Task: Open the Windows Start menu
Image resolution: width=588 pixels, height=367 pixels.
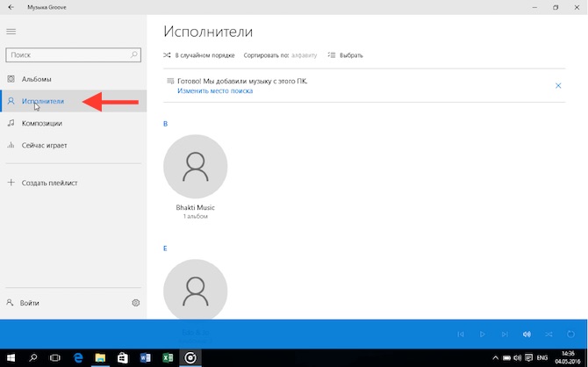Action: [11, 358]
